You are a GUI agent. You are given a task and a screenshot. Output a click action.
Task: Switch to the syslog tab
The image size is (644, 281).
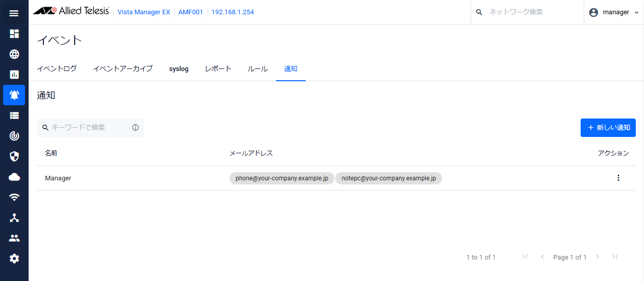(x=179, y=68)
